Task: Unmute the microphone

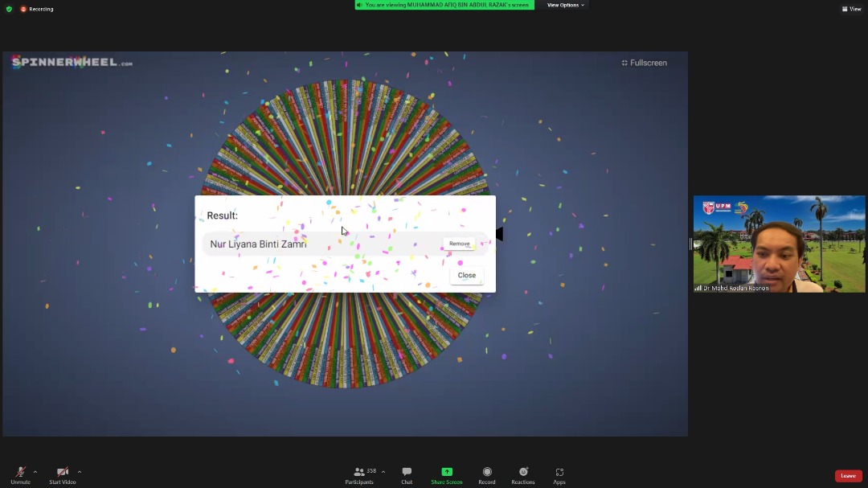Action: 20,473
